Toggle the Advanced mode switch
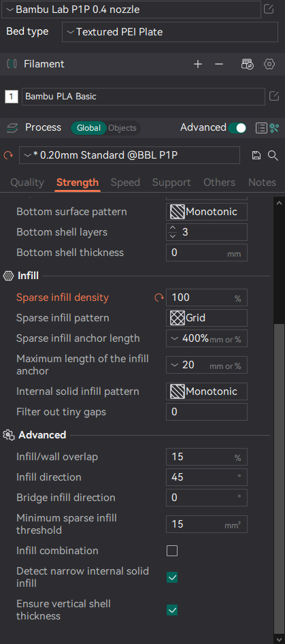This screenshot has height=644, width=285. point(237,128)
